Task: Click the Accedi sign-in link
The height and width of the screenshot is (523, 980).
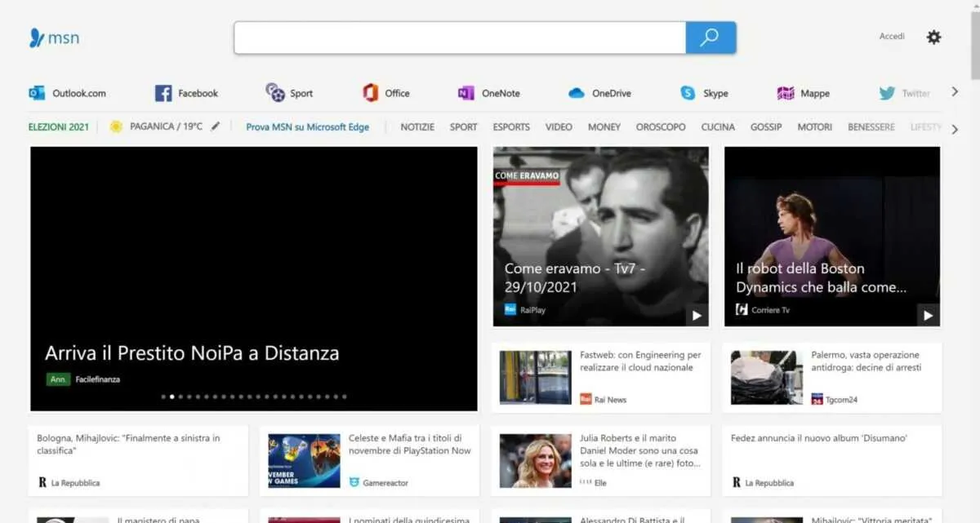Action: click(892, 37)
